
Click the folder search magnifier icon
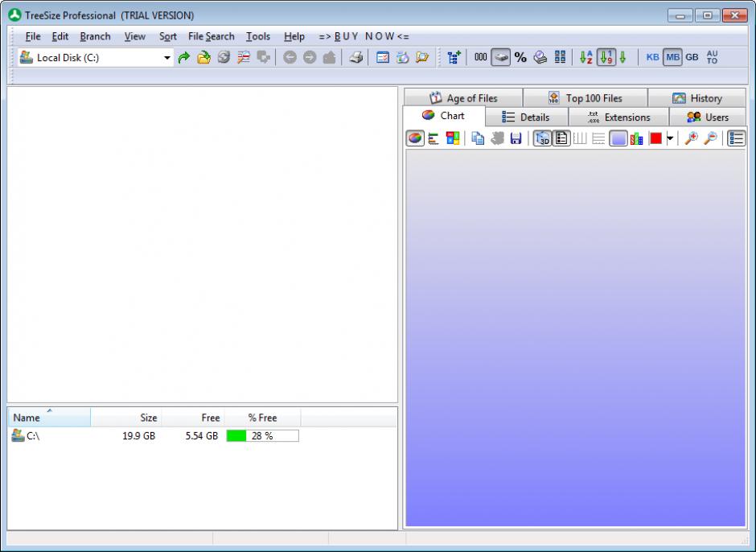tap(422, 58)
